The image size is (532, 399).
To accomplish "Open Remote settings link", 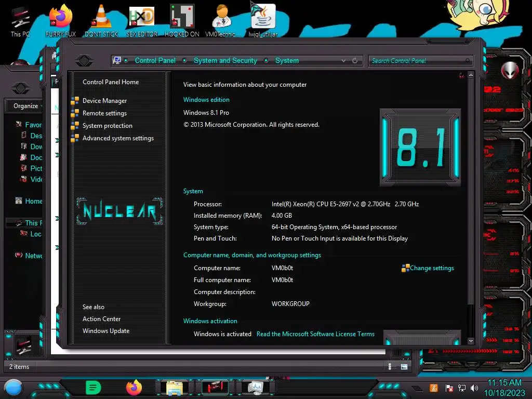I will (x=104, y=113).
